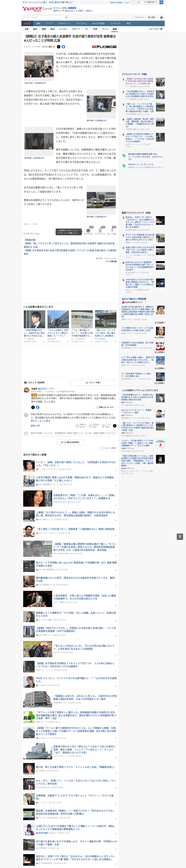The image size is (186, 868).
Task: Click ヘルプ link at top
Action: click(127, 2)
